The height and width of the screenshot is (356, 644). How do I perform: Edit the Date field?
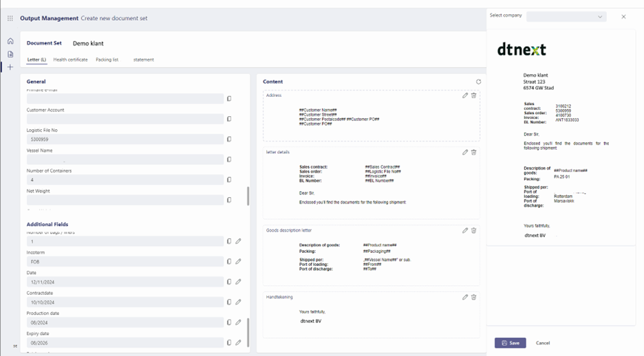click(x=238, y=282)
